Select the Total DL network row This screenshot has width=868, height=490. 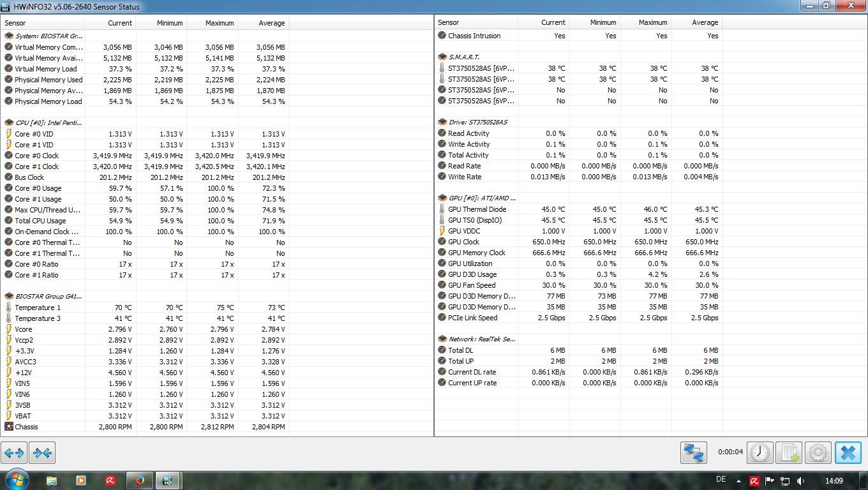578,350
